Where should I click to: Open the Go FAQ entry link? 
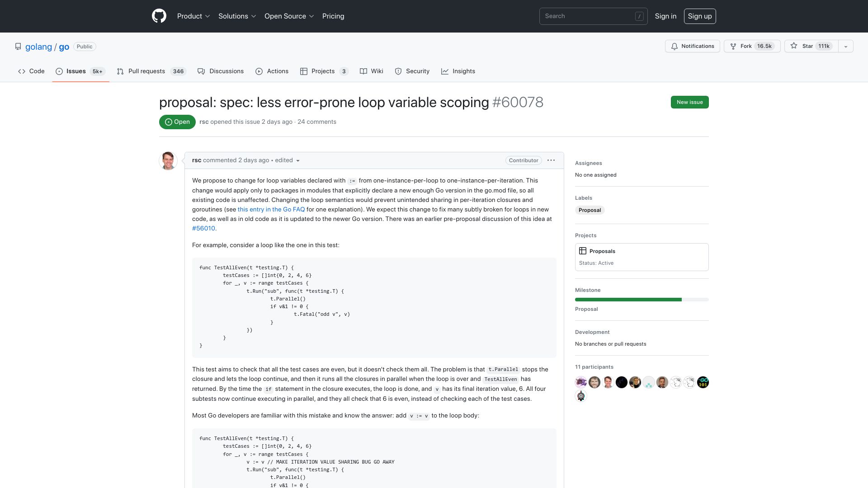pyautogui.click(x=271, y=209)
